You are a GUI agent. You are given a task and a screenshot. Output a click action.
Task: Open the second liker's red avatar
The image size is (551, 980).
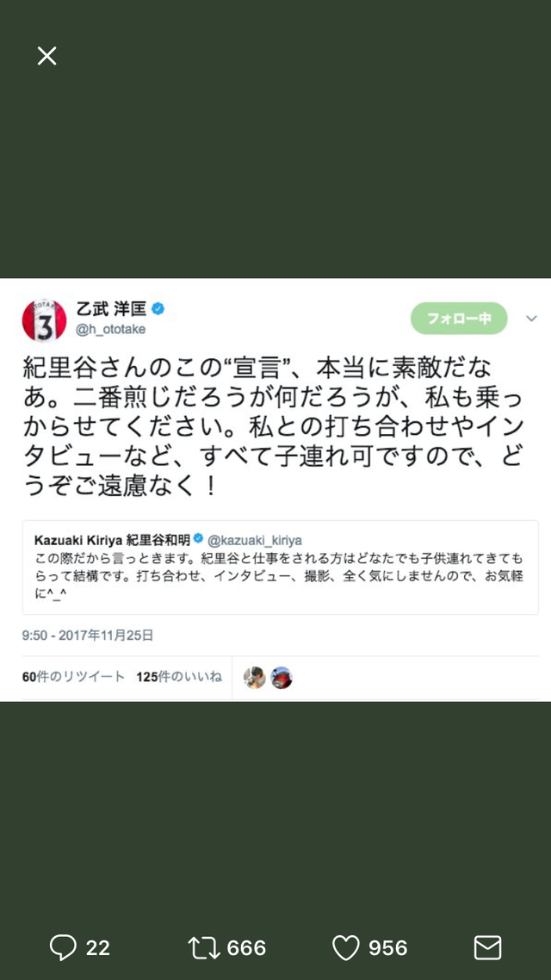tap(282, 678)
